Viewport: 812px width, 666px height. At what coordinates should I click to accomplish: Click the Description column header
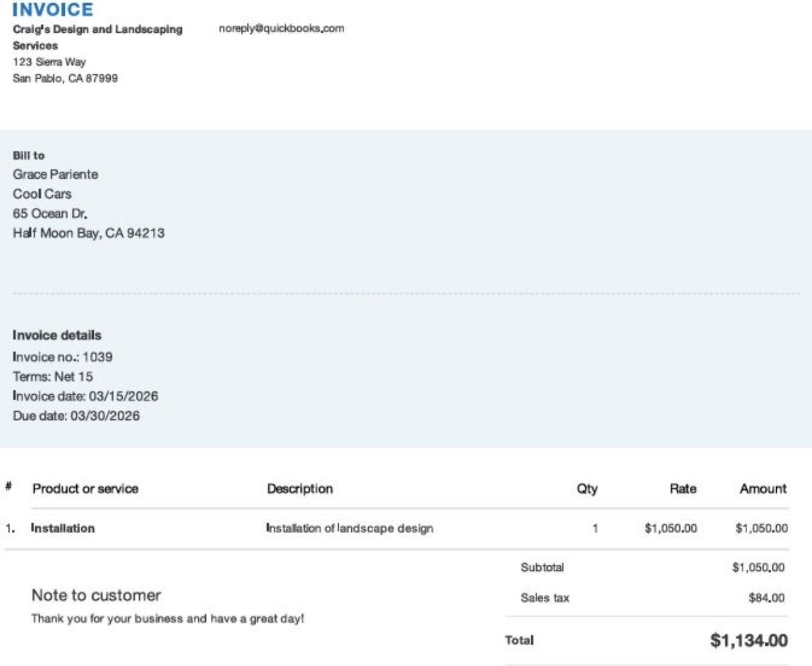(x=300, y=488)
